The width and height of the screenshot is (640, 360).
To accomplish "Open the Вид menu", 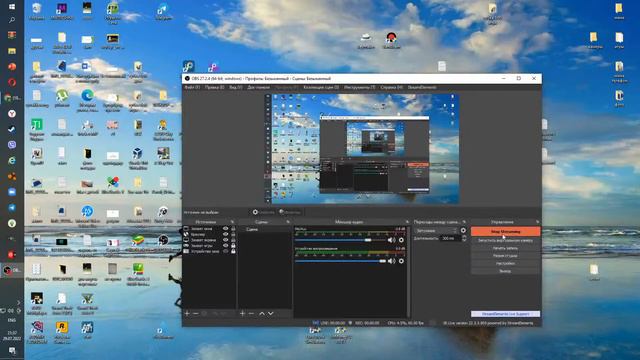I will (236, 87).
